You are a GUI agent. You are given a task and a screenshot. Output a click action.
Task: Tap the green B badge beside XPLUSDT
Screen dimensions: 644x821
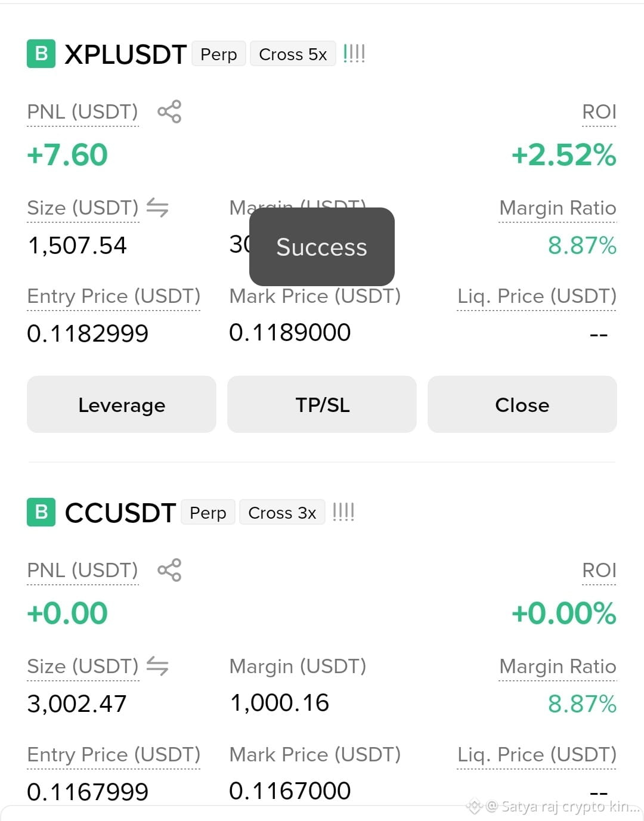tap(41, 54)
